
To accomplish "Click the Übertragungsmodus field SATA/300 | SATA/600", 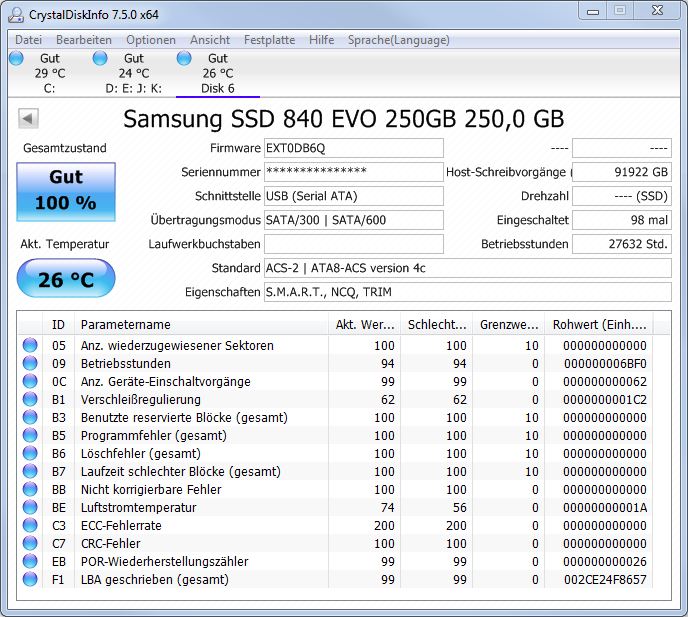I will tap(354, 220).
